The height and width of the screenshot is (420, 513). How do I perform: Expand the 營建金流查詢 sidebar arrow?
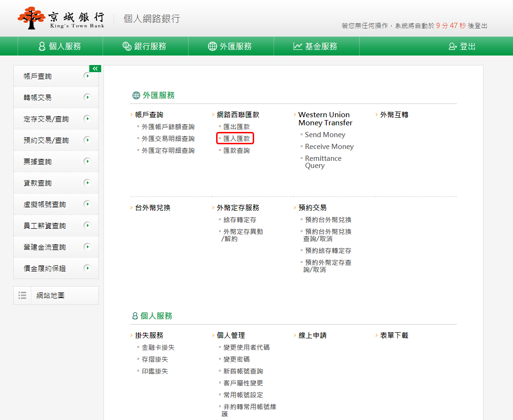(x=87, y=247)
